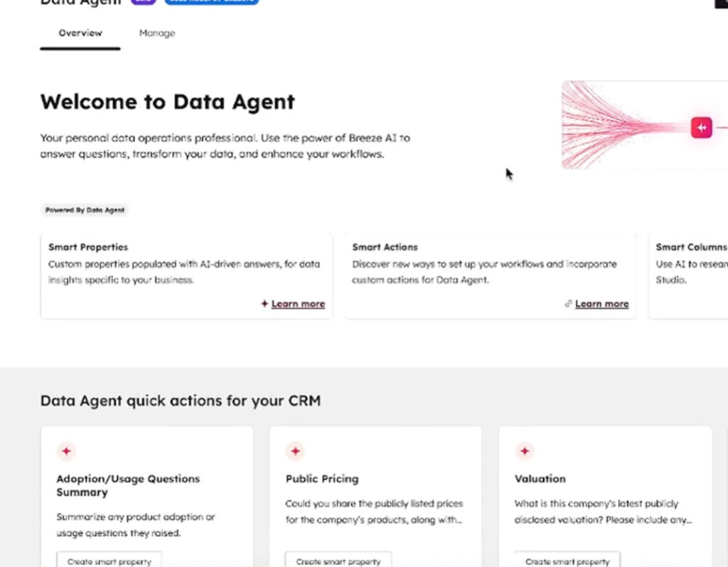728x567 pixels.
Task: Click the Breeze AI sparkle icon in banner
Action: pos(702,128)
